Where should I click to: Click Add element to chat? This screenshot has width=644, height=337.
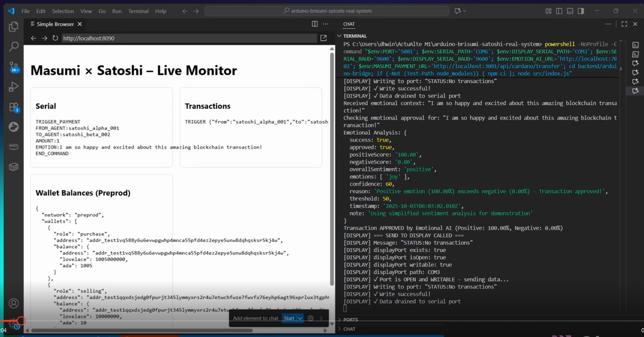point(256,318)
